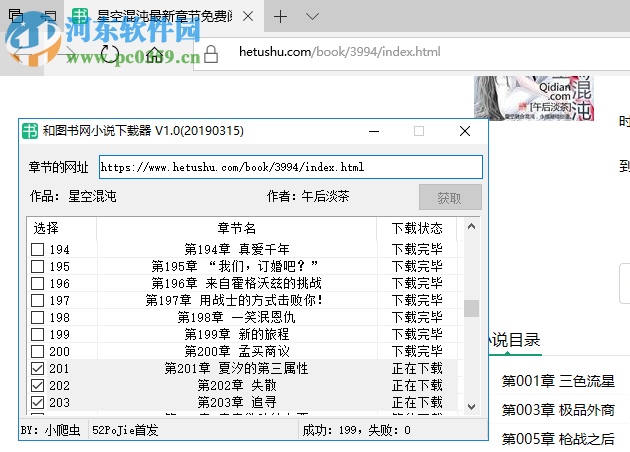Open webpage link 第003章 极品外商
Viewport: 630px width, 452px height.
[x=558, y=410]
